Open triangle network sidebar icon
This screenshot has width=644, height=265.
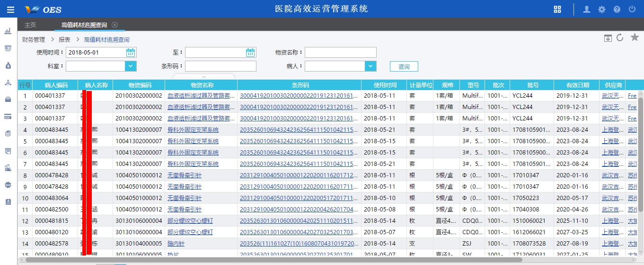(8, 82)
